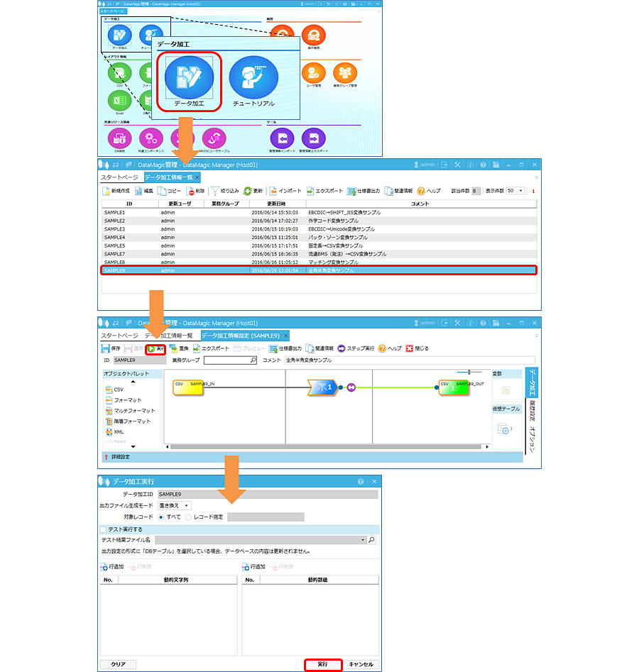
Task: Open the 表示件数 dropdown showing 50
Action: [x=514, y=191]
